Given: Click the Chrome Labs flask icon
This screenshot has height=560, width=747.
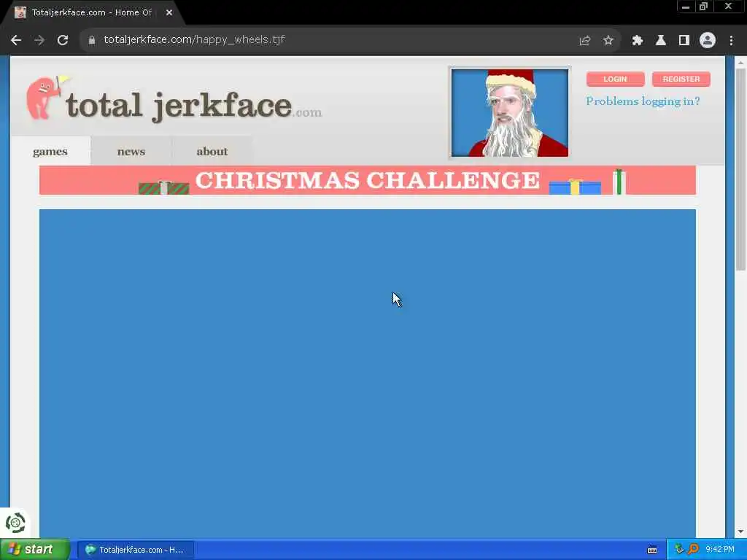Looking at the screenshot, I should click(x=661, y=41).
